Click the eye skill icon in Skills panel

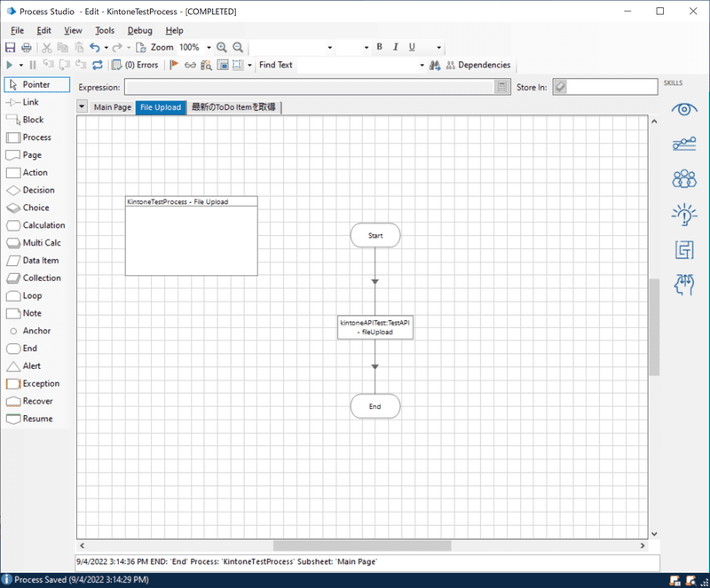tap(684, 109)
